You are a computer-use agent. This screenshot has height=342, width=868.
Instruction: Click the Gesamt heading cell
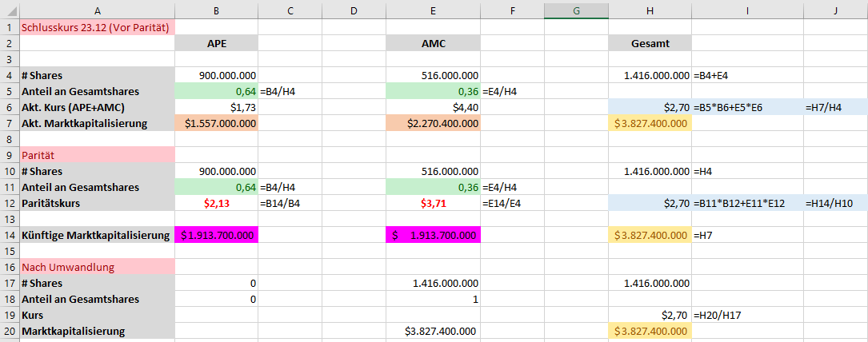(650, 43)
